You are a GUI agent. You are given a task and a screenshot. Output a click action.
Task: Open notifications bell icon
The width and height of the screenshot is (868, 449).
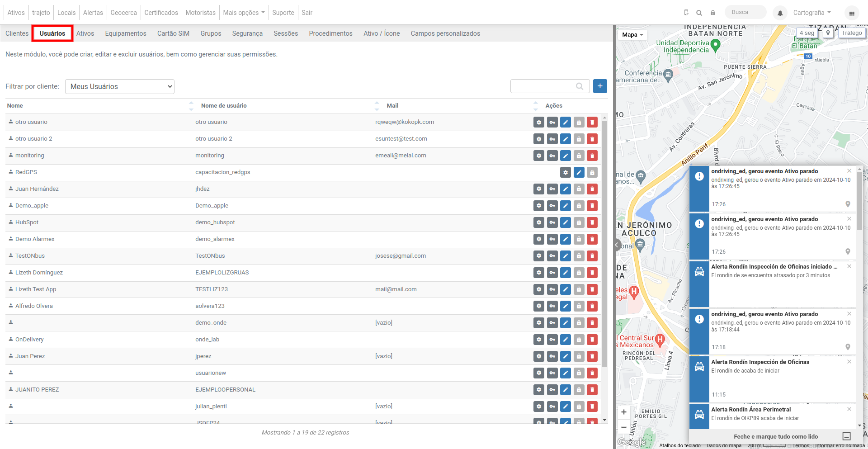point(780,13)
